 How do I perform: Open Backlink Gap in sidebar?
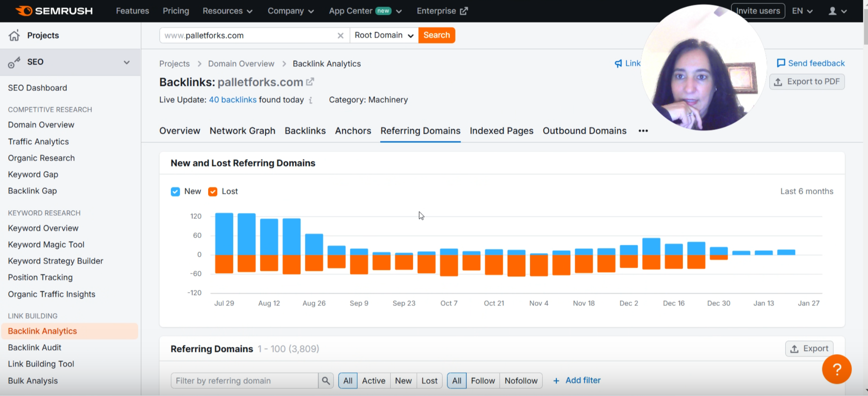(x=32, y=191)
